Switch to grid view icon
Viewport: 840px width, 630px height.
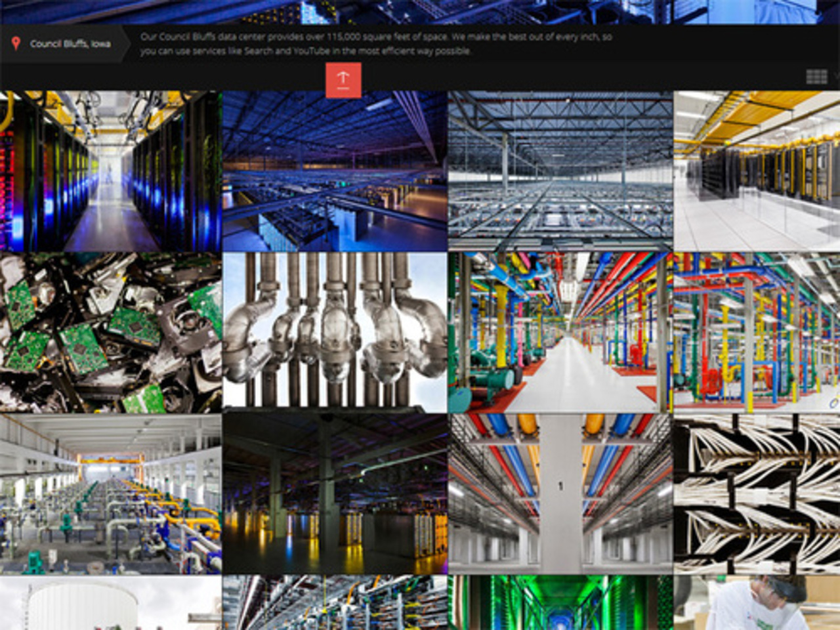pos(816,77)
